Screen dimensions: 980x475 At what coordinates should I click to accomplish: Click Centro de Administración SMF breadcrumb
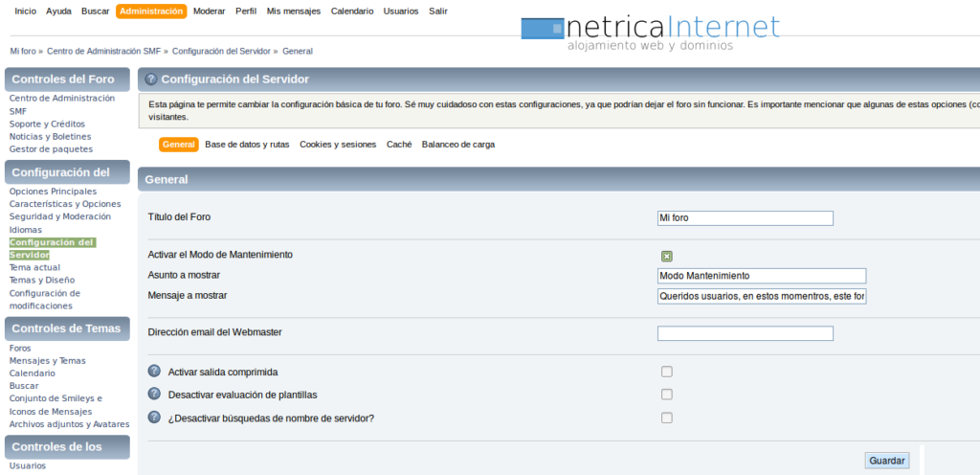105,51
